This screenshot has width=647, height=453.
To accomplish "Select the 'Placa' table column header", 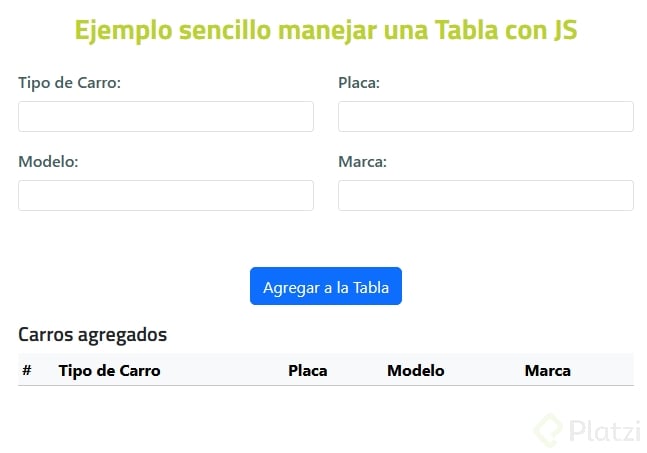I will tap(308, 371).
